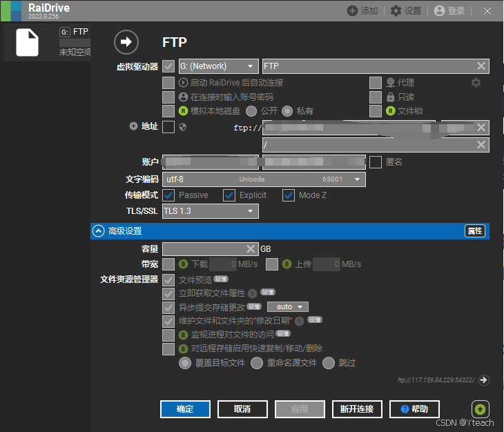Click the Confirm (确定) button
Viewport: 504px width, 432px height.
coord(185,409)
